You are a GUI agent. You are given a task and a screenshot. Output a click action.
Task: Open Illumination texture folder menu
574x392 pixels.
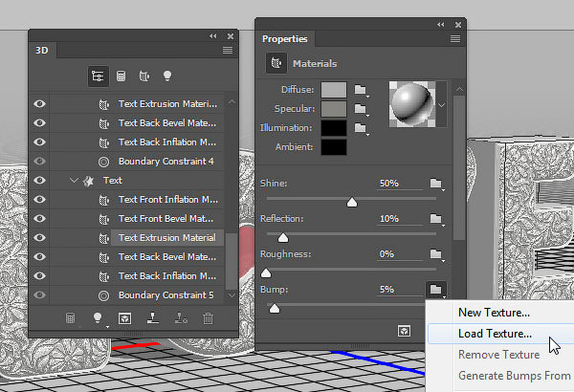[361, 128]
